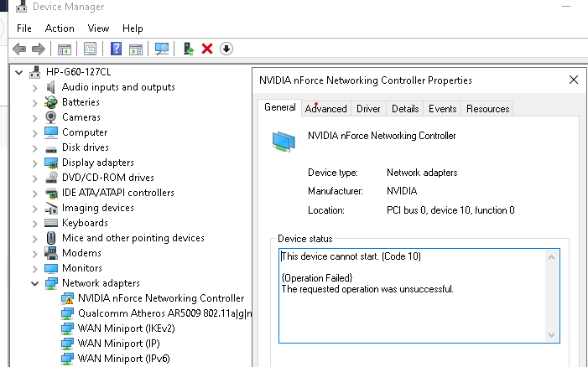
Task: Select the WAN Miniport (IKEv2) device
Action: point(126,328)
